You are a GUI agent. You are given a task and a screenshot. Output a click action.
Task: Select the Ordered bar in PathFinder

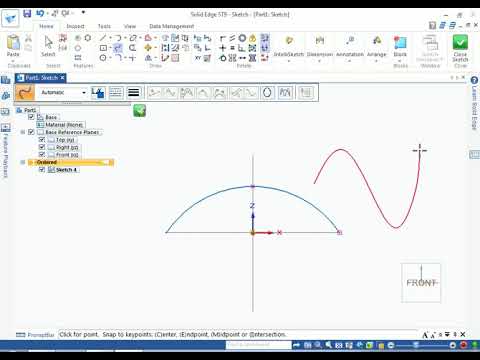[x=71, y=162]
